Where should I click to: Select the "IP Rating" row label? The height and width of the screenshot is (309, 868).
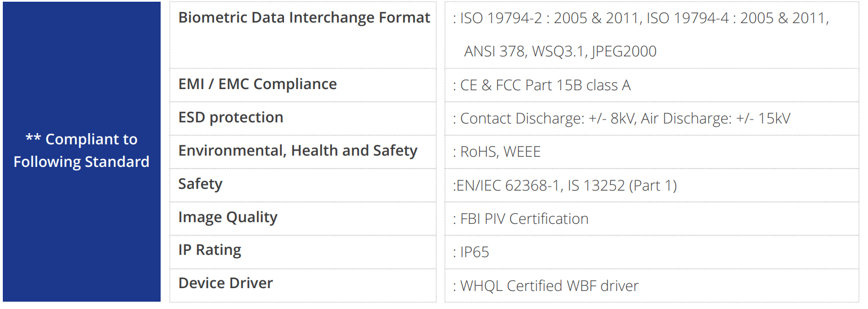tap(210, 250)
